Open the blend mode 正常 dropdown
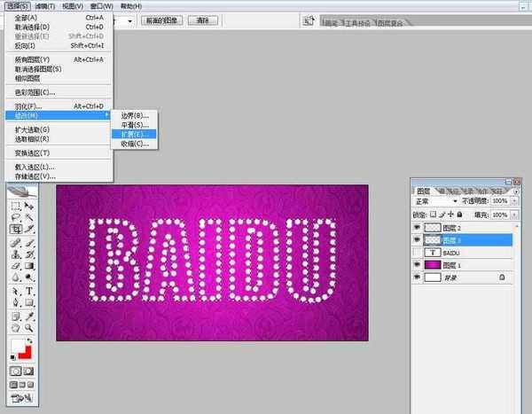 [x=436, y=201]
